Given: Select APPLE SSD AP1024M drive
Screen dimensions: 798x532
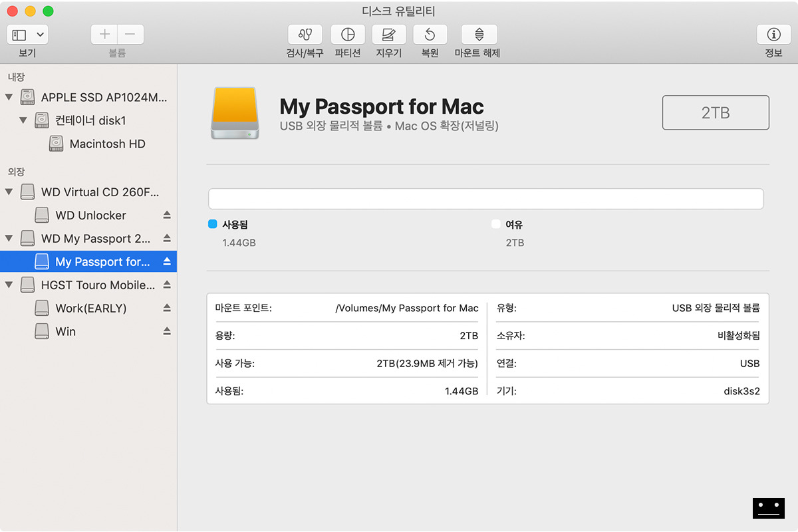Looking at the screenshot, I should tap(88, 97).
